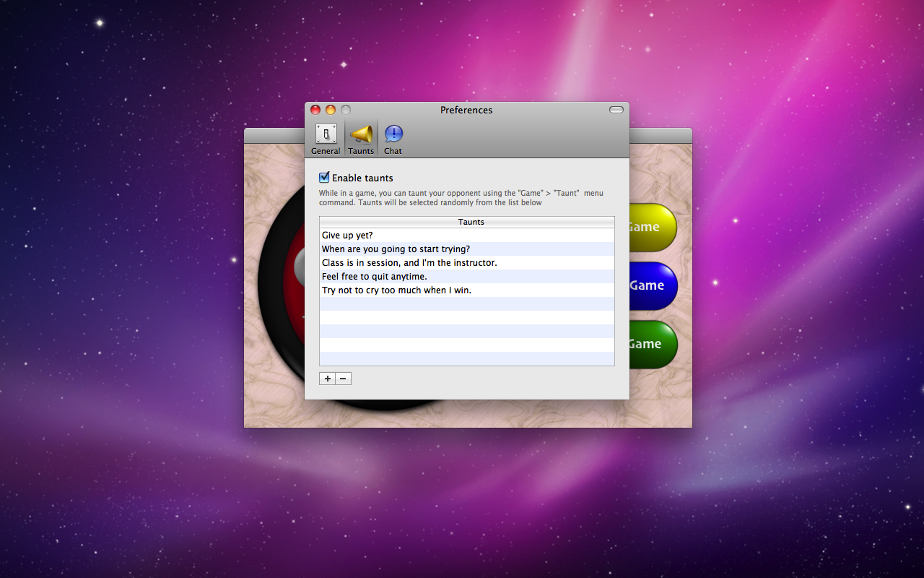Minimize the Preferences window with yellow button

tap(331, 110)
